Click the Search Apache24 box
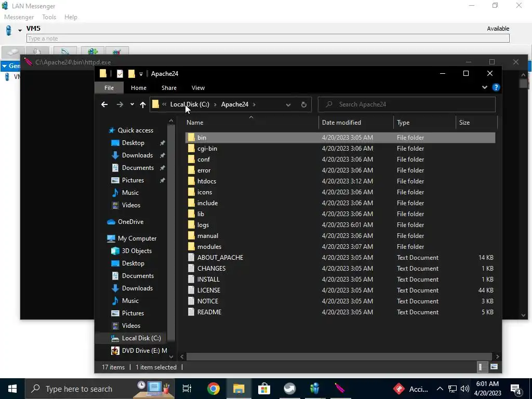 click(x=406, y=104)
